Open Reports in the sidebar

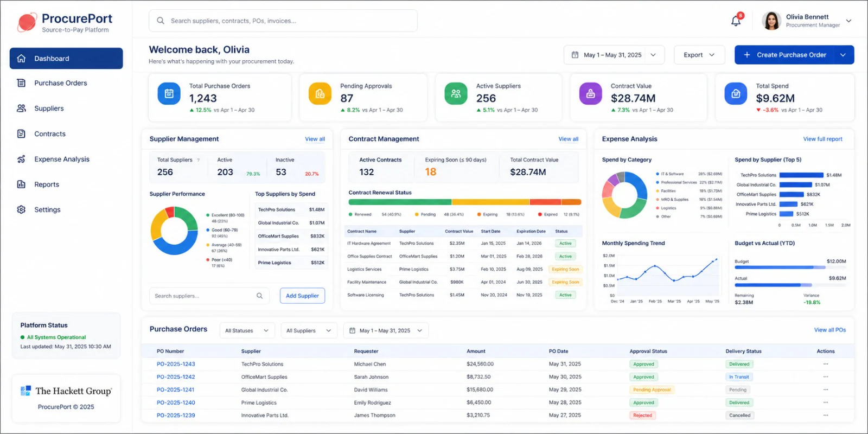(66, 184)
